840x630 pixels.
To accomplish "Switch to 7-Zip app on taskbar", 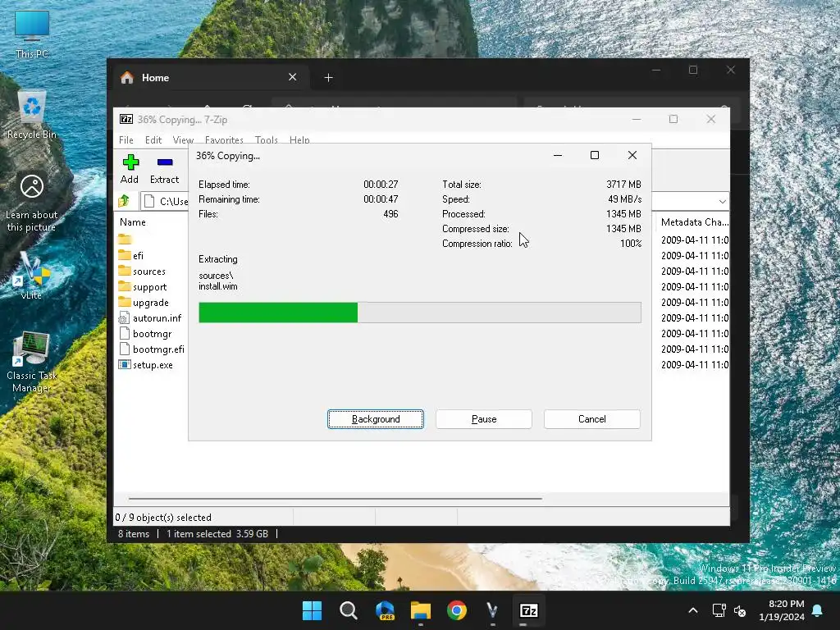I will tap(529, 610).
